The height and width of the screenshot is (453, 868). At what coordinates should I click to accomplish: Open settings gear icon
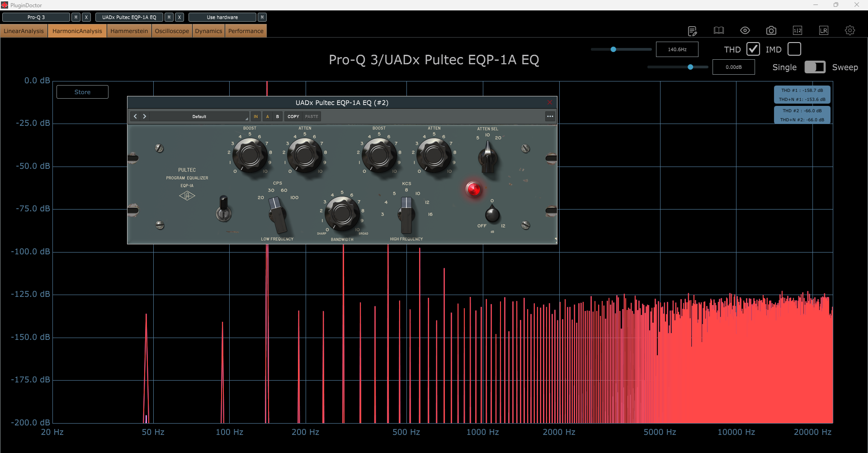850,30
